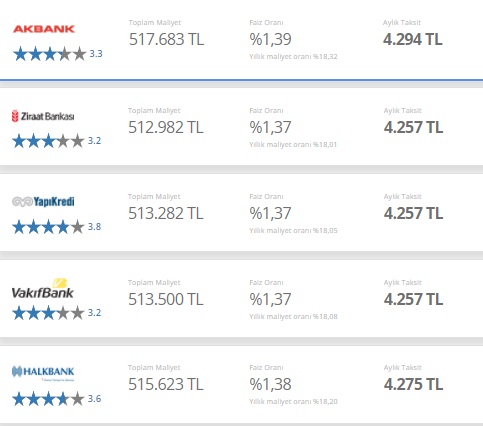Click Ziraat Bankası's 3.2 star rating

click(x=57, y=141)
